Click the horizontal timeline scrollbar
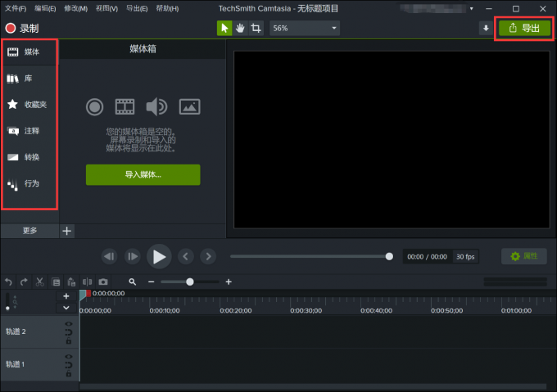Image resolution: width=557 pixels, height=392 pixels. point(313,386)
